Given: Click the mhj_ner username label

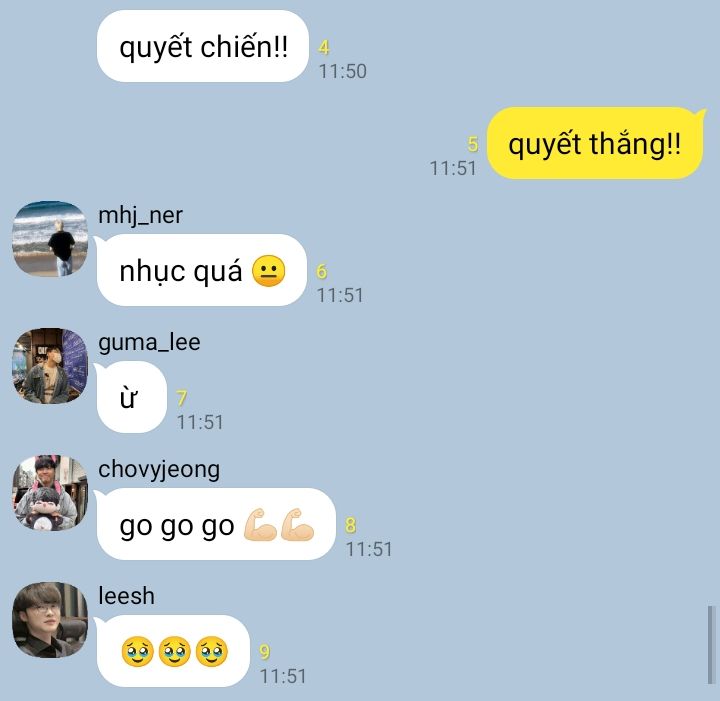Looking at the screenshot, I should 141,215.
